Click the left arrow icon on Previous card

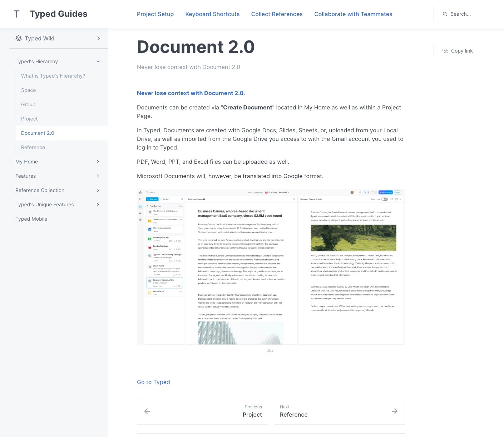(147, 411)
